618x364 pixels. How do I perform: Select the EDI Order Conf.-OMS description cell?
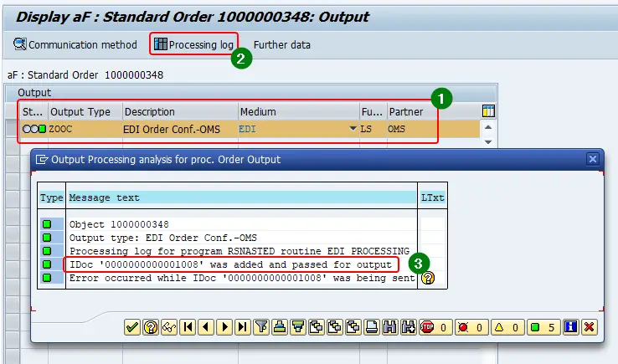pyautogui.click(x=180, y=129)
